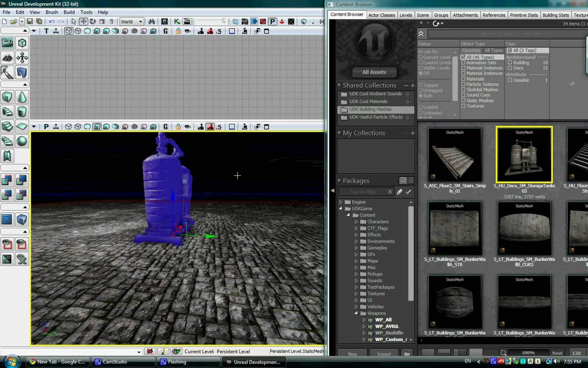Create a cylinder builder brush

(x=22, y=111)
